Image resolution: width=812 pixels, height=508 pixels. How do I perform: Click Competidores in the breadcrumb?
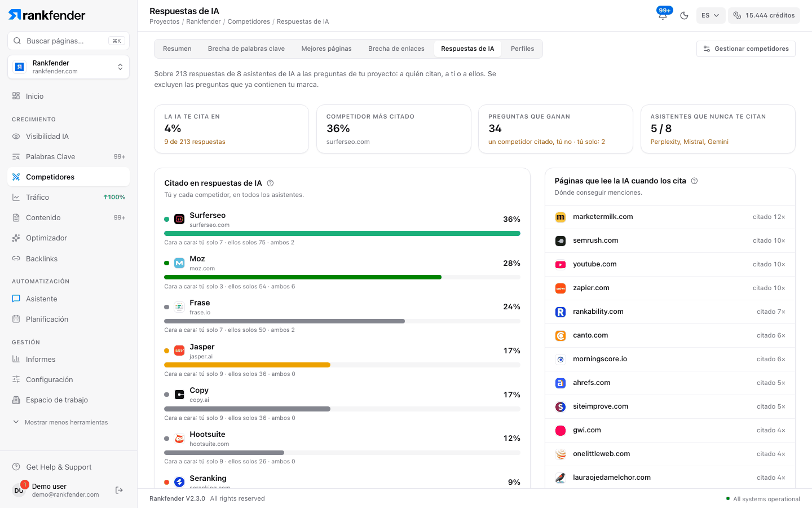tap(249, 21)
